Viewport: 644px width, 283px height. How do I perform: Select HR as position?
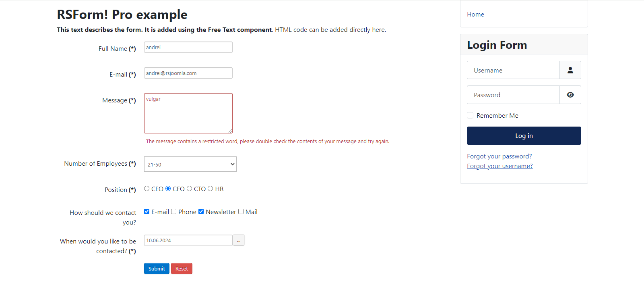tap(211, 189)
